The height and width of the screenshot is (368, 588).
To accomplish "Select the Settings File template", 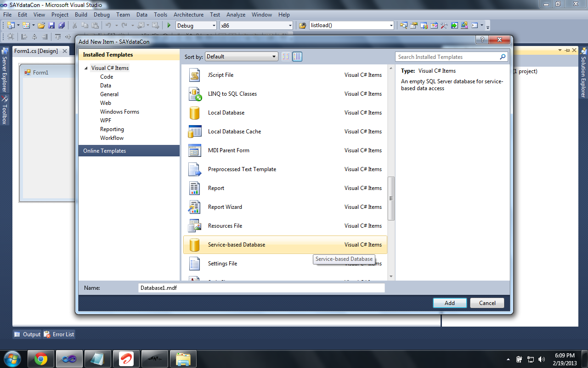I will click(285, 264).
